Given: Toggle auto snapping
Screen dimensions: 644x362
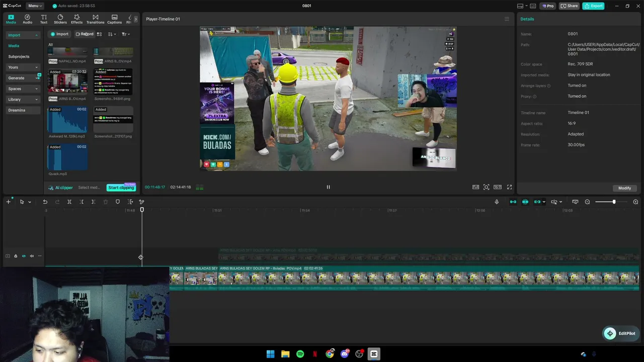Looking at the screenshot, I should pyautogui.click(x=525, y=202).
